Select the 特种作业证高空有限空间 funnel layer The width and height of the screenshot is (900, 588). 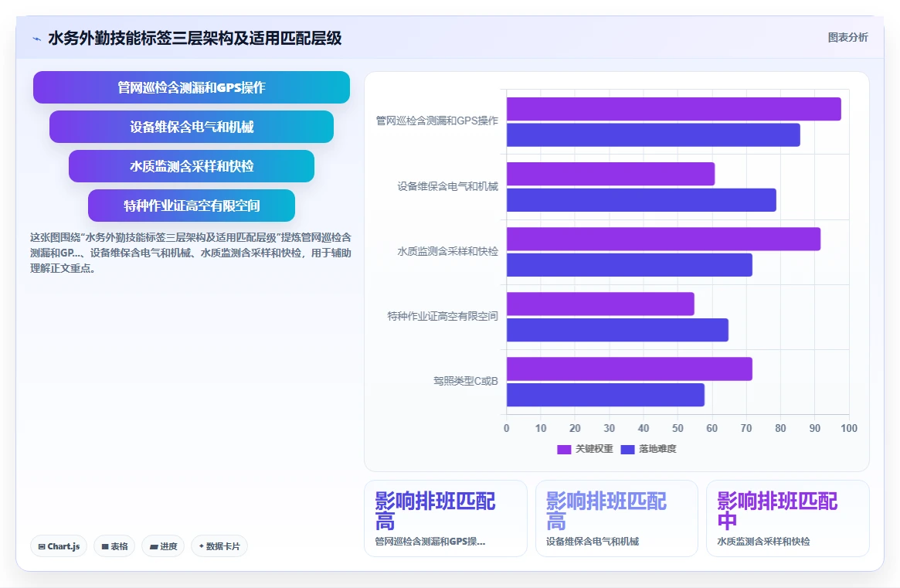[191, 206]
